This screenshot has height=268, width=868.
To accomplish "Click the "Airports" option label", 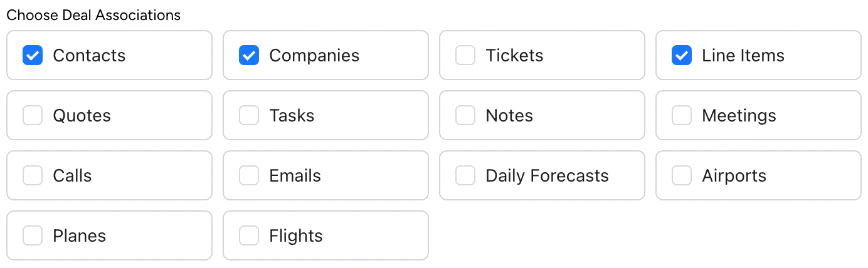I will (734, 175).
